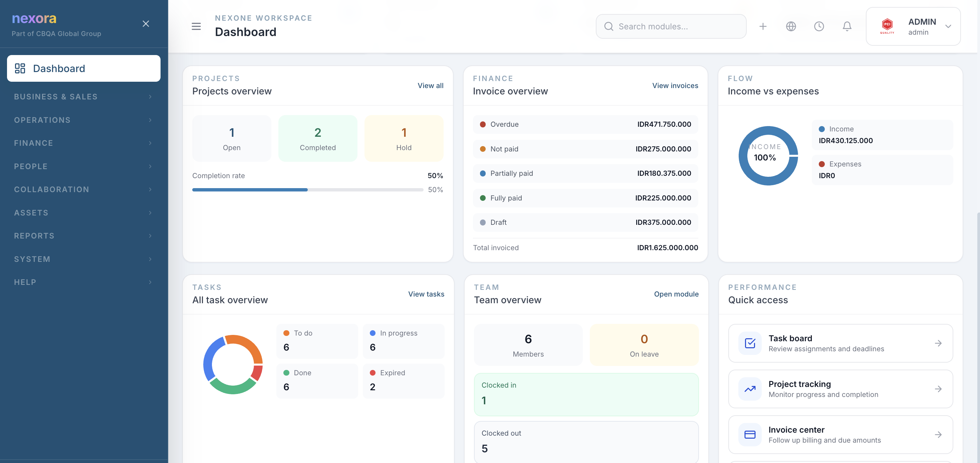Viewport: 980px width, 463px height.
Task: Click the Completion rate progress bar
Action: tap(307, 190)
